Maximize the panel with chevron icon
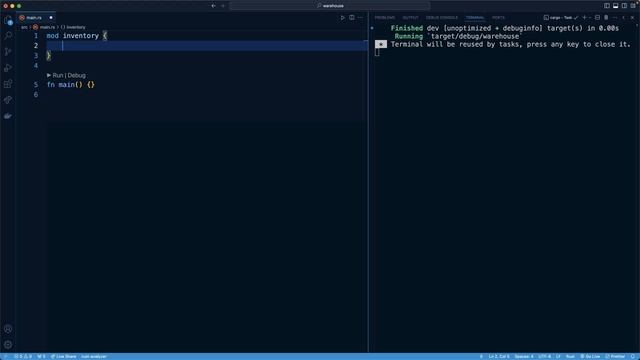640x360 pixels. (624, 18)
